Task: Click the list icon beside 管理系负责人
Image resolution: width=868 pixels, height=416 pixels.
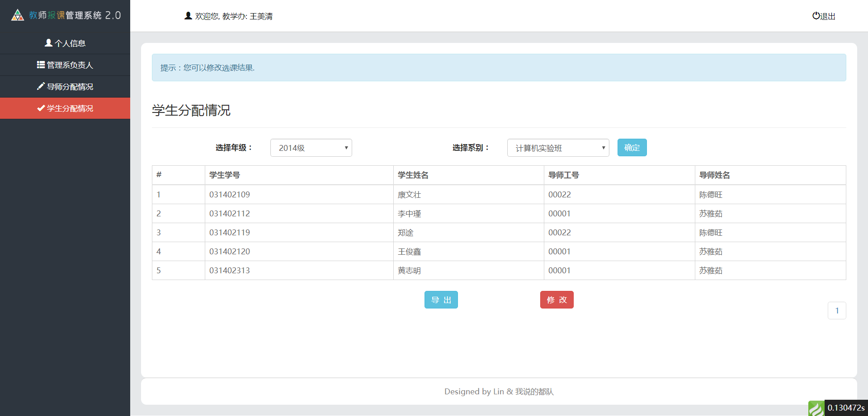Action: point(41,65)
